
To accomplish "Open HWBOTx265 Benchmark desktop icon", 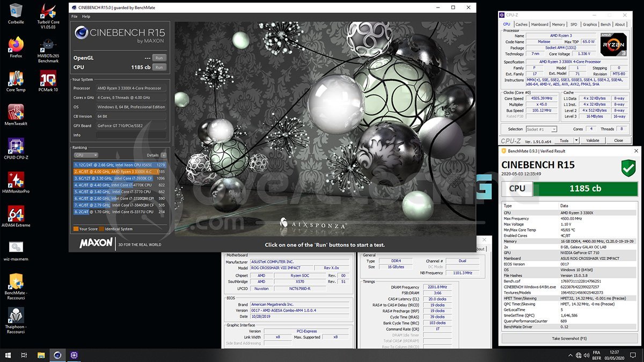I will [x=48, y=50].
